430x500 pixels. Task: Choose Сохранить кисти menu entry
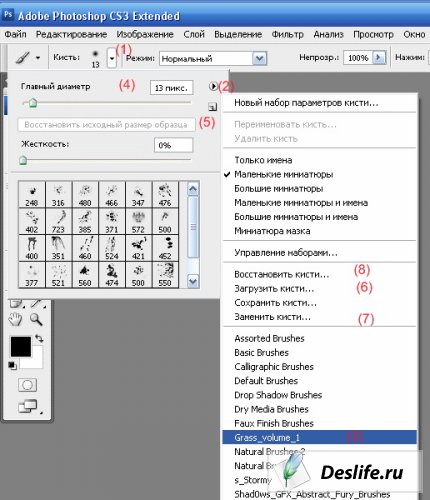(x=319, y=303)
